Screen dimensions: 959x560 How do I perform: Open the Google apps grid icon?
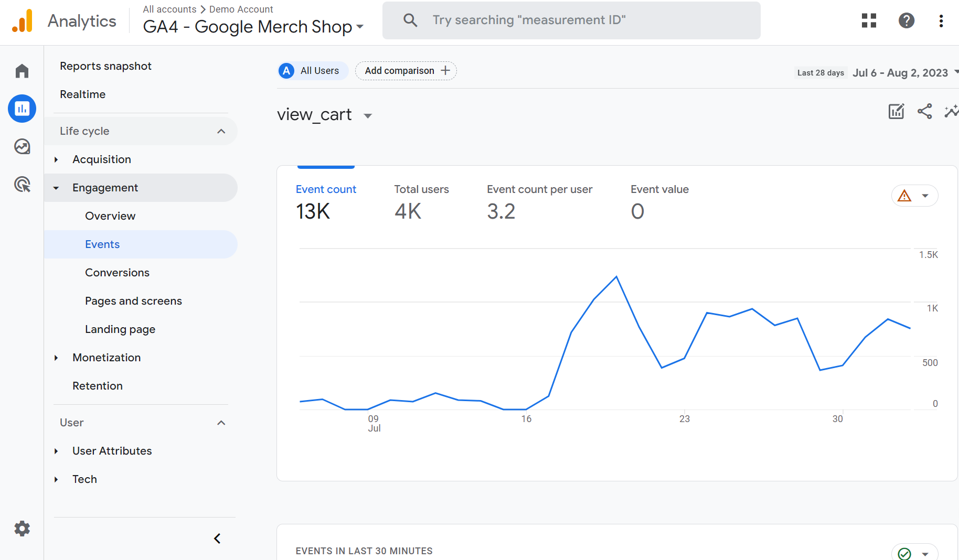coord(869,20)
